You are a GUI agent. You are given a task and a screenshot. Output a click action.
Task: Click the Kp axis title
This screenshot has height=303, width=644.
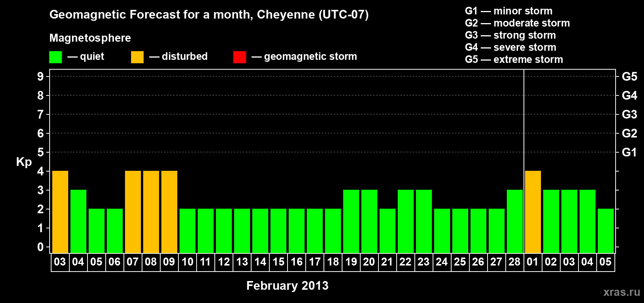[24, 162]
